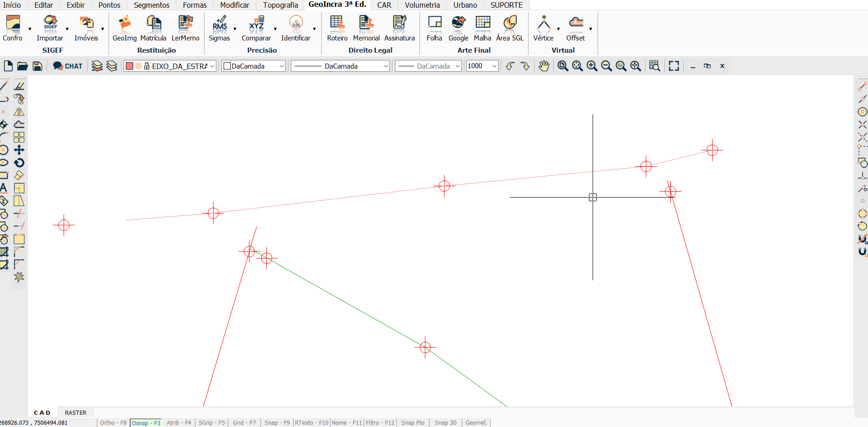Image resolution: width=868 pixels, height=427 pixels.
Task: Open the Google export tool
Action: coord(458,28)
